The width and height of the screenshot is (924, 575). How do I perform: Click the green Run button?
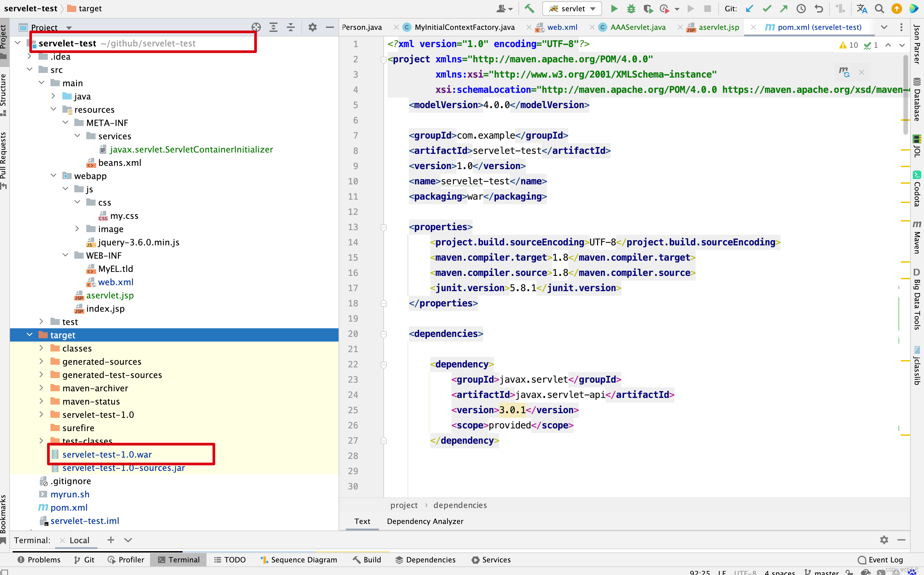[614, 9]
